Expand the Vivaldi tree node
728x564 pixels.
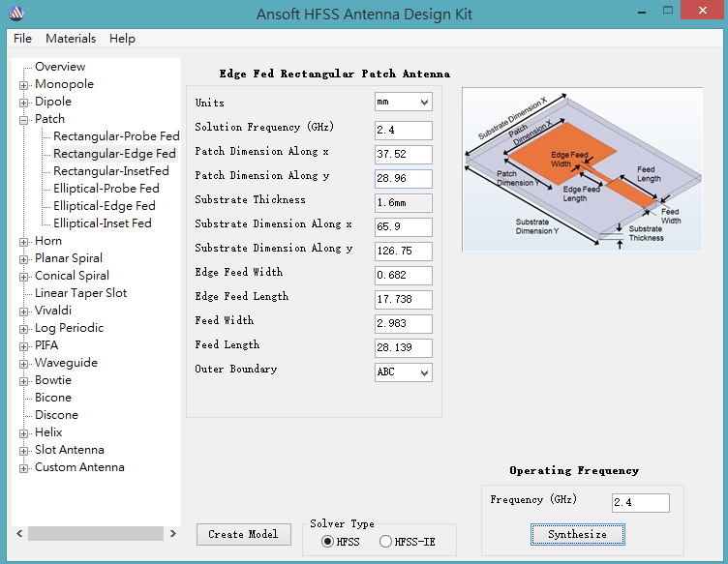23,312
